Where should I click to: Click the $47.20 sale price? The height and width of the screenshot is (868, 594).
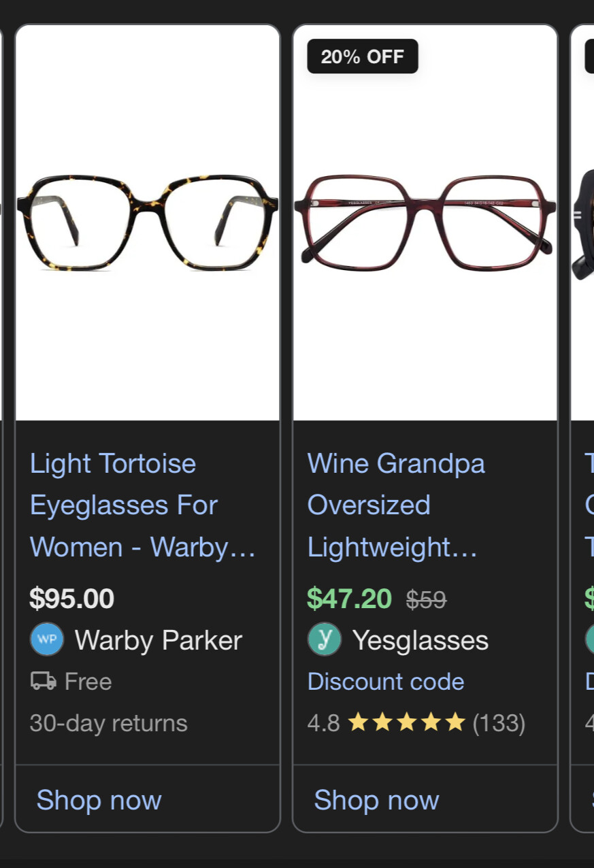[x=349, y=599]
